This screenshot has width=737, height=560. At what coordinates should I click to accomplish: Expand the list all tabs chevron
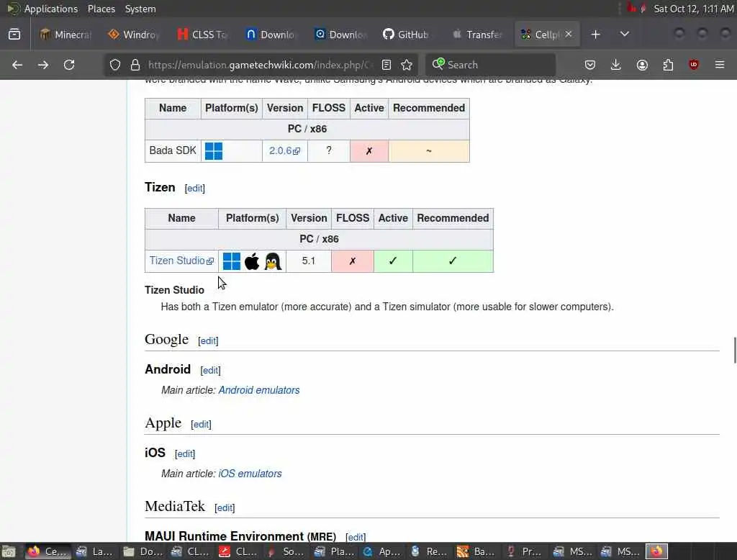(625, 35)
